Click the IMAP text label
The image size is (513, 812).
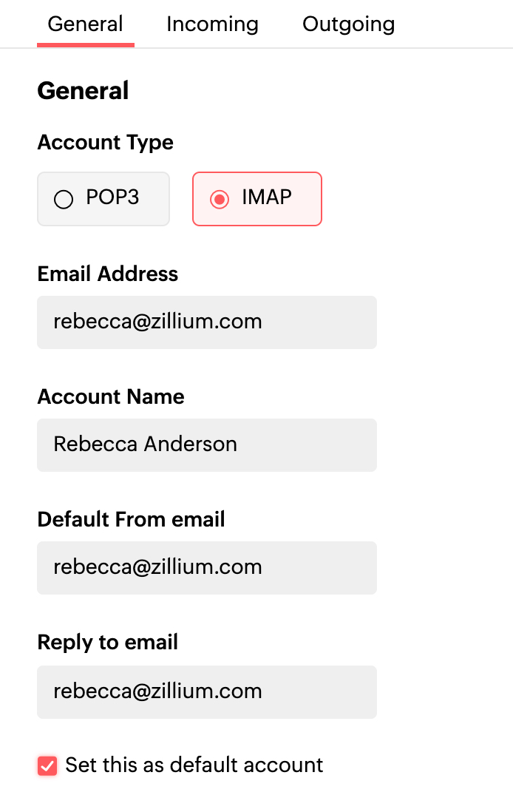pyautogui.click(x=266, y=197)
